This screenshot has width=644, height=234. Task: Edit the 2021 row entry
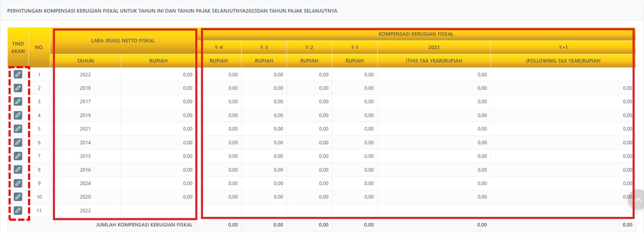click(x=18, y=129)
